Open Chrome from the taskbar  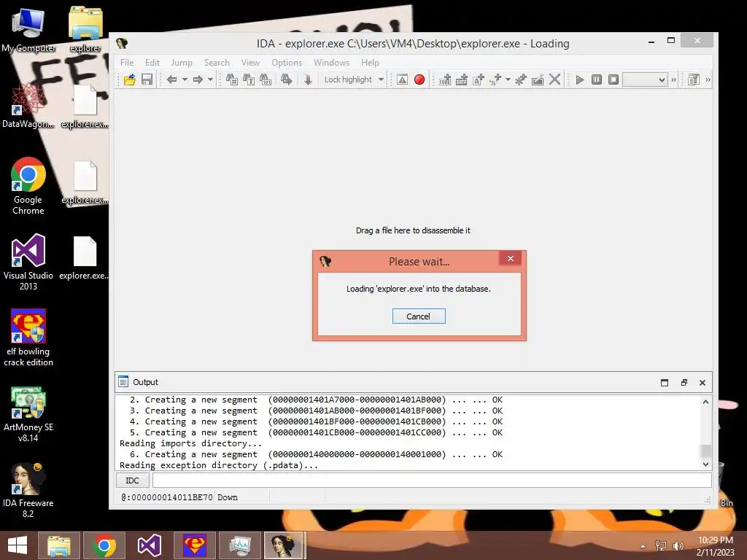tap(104, 545)
